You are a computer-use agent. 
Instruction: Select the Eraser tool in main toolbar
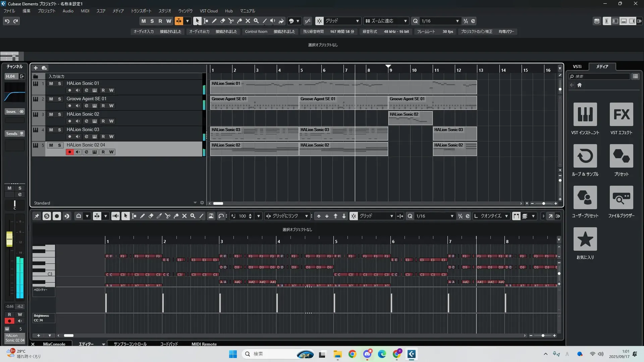(x=223, y=21)
